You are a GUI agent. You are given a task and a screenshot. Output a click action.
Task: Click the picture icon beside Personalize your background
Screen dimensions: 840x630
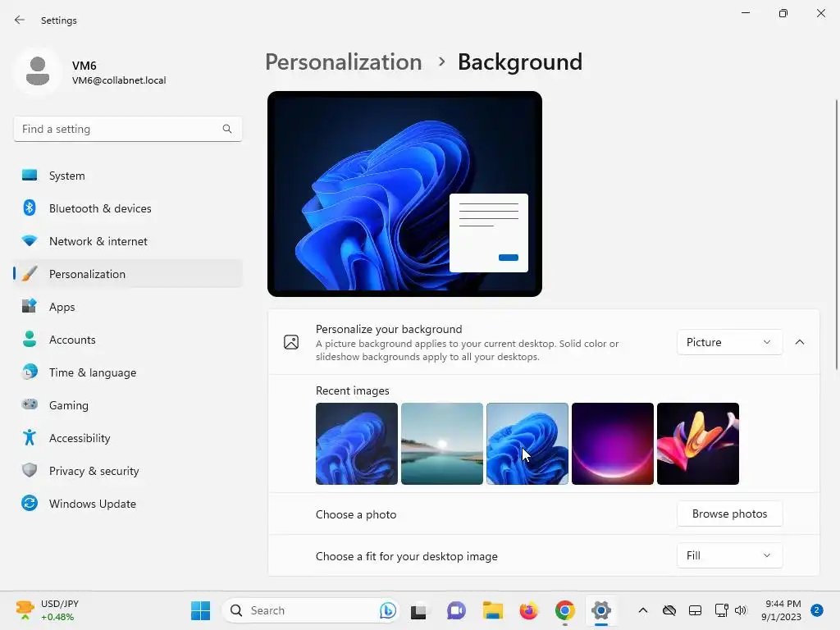click(x=291, y=342)
